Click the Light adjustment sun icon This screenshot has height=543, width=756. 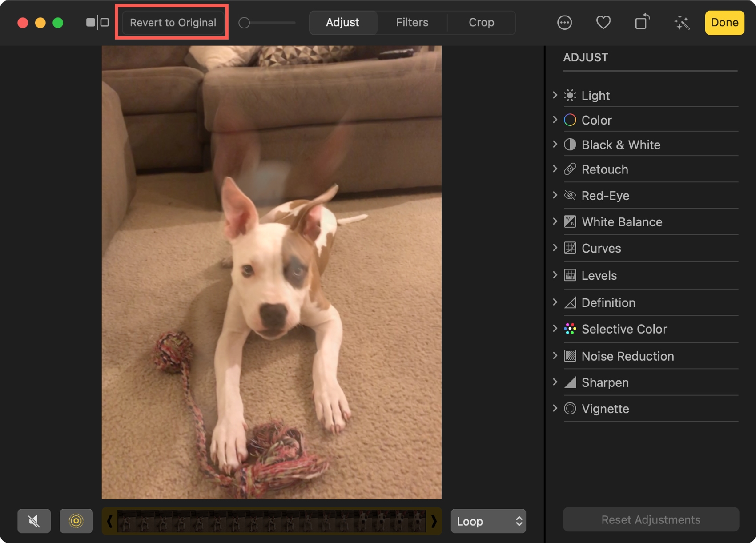[570, 95]
